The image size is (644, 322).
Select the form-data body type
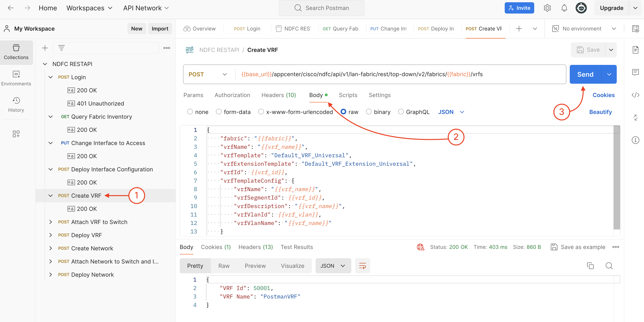(x=219, y=112)
